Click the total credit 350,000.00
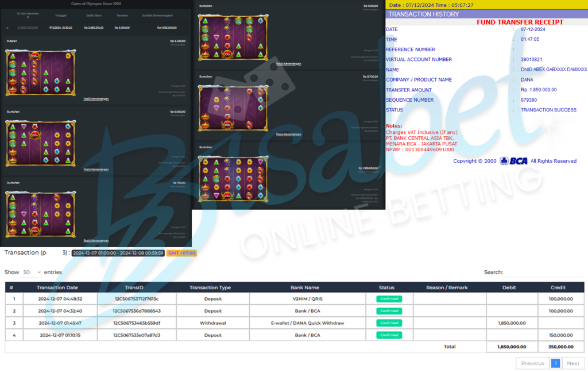Viewport: 588px width, 372px height. pyautogui.click(x=560, y=347)
